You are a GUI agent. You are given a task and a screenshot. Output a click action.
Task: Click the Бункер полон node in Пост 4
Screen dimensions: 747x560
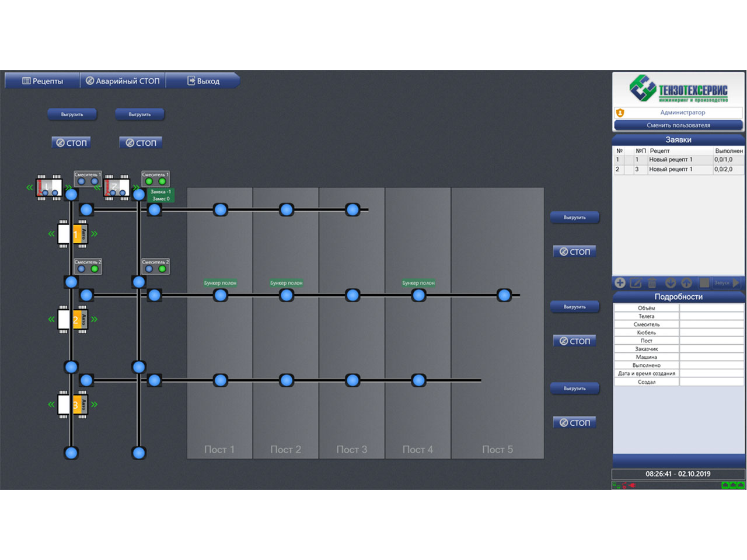click(418, 295)
